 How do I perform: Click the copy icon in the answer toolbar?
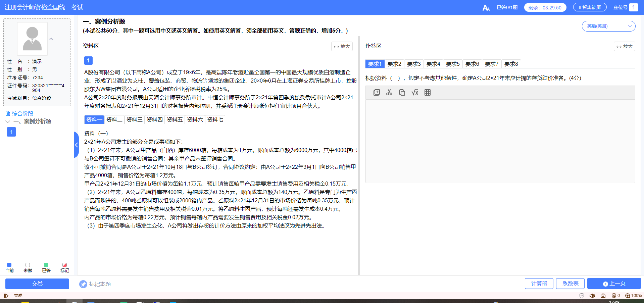pos(402,92)
